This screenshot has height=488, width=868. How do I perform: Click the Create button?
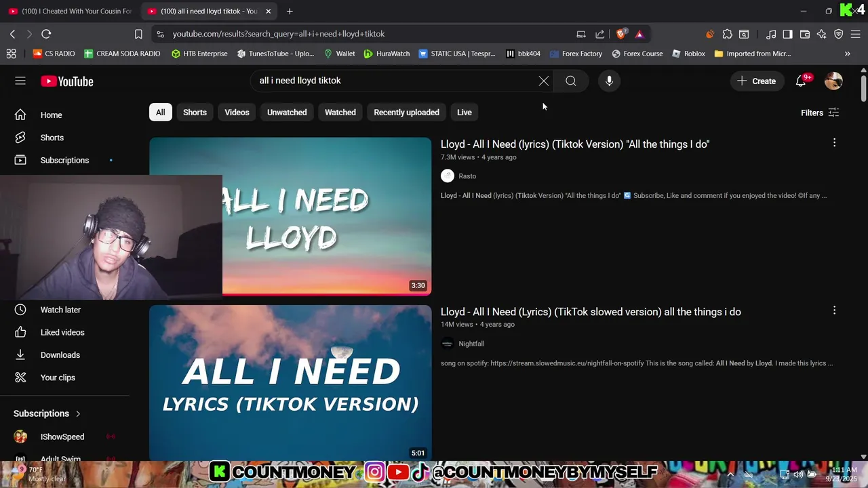[x=757, y=81]
